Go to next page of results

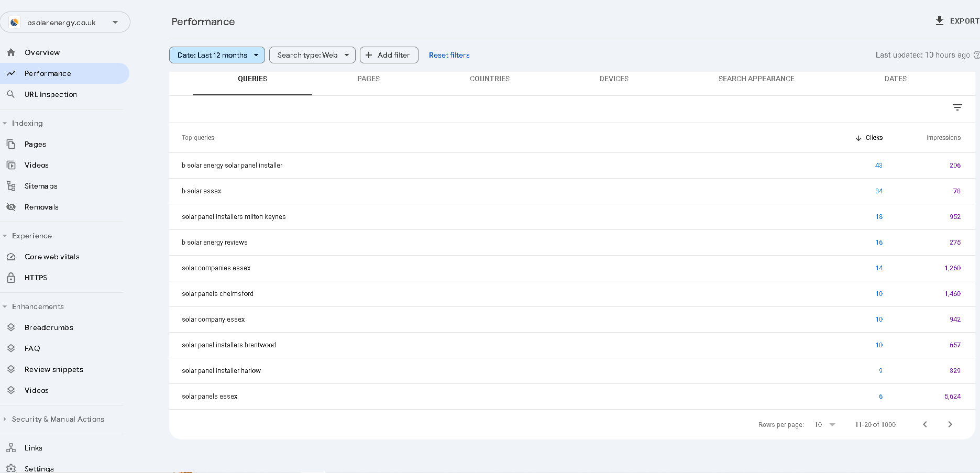pyautogui.click(x=950, y=424)
